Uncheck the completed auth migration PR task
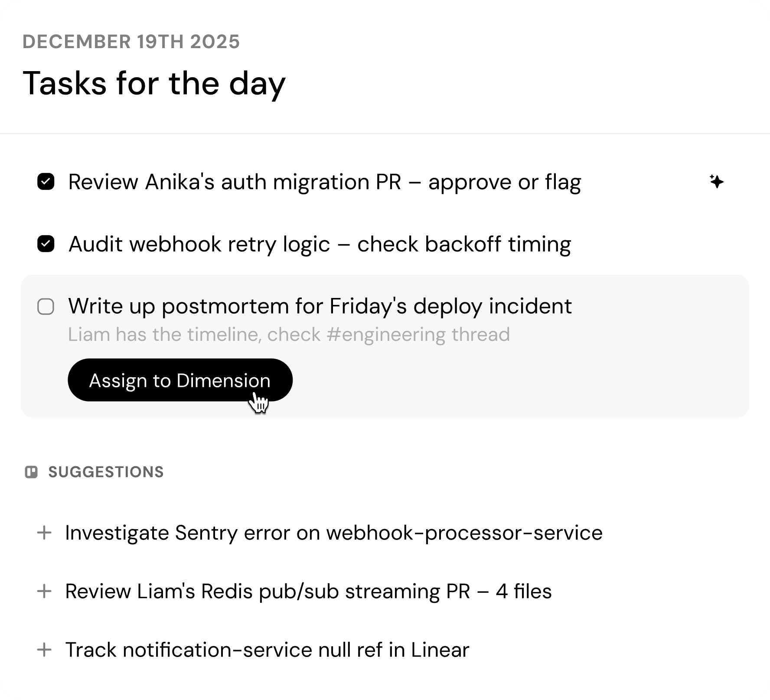This screenshot has width=770, height=700. click(x=46, y=182)
